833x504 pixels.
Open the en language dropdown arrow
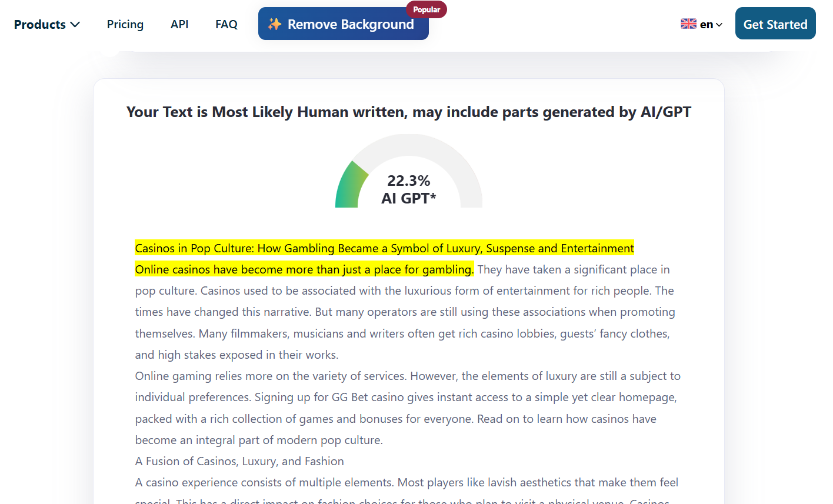tap(719, 25)
